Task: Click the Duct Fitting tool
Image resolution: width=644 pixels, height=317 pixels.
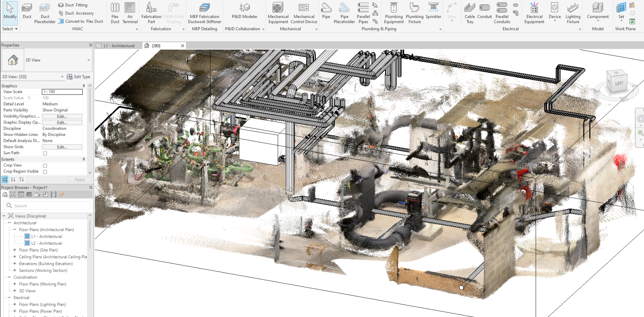Action: click(73, 5)
